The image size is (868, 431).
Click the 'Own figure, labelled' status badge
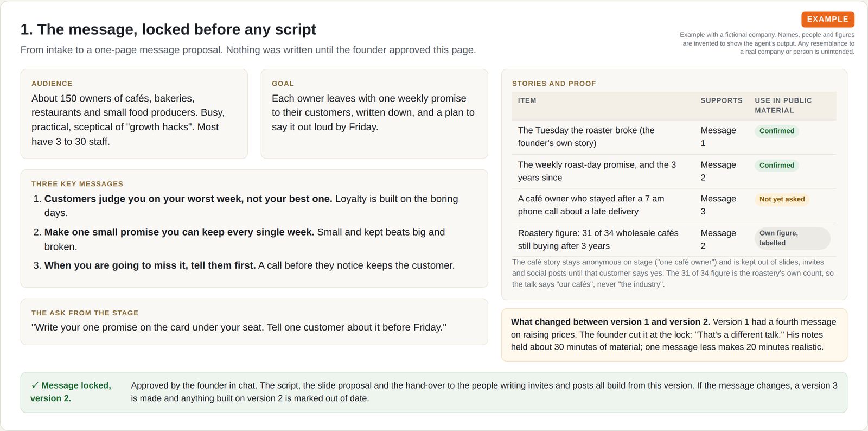coord(792,238)
